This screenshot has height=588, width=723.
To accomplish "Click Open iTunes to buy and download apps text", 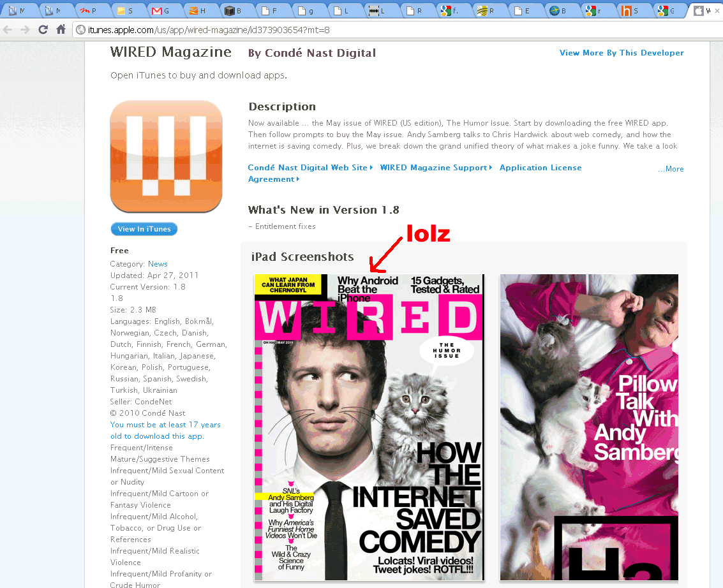I will [198, 75].
